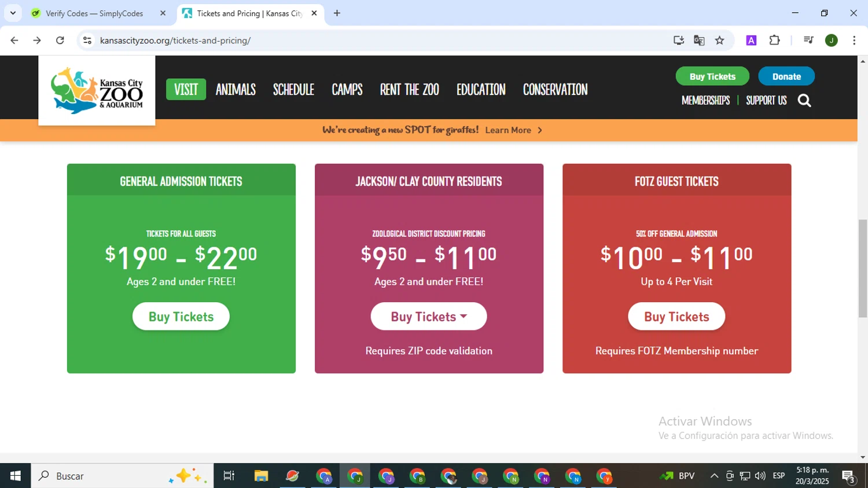This screenshot has height=488, width=868.
Task: Open the EDUCATION menu
Action: point(481,89)
